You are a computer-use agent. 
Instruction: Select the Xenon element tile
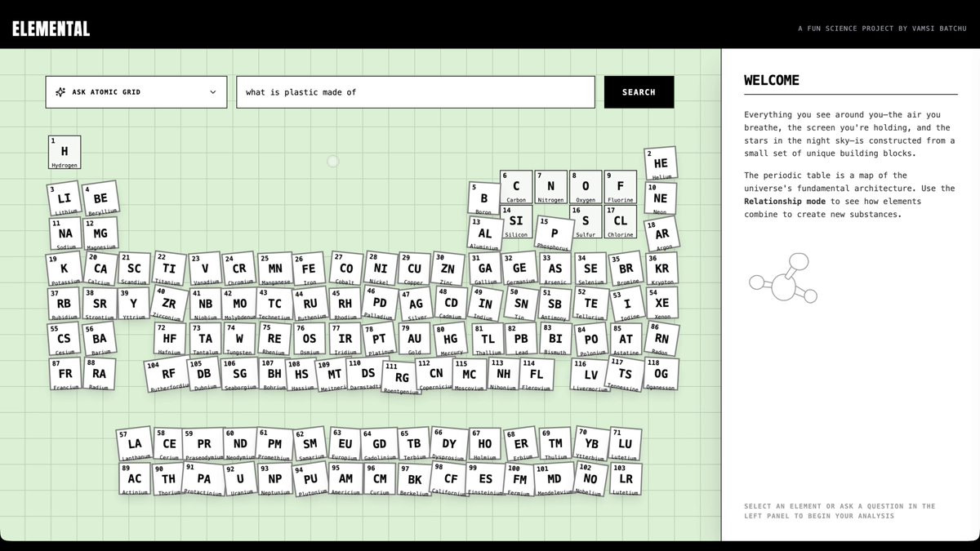661,304
